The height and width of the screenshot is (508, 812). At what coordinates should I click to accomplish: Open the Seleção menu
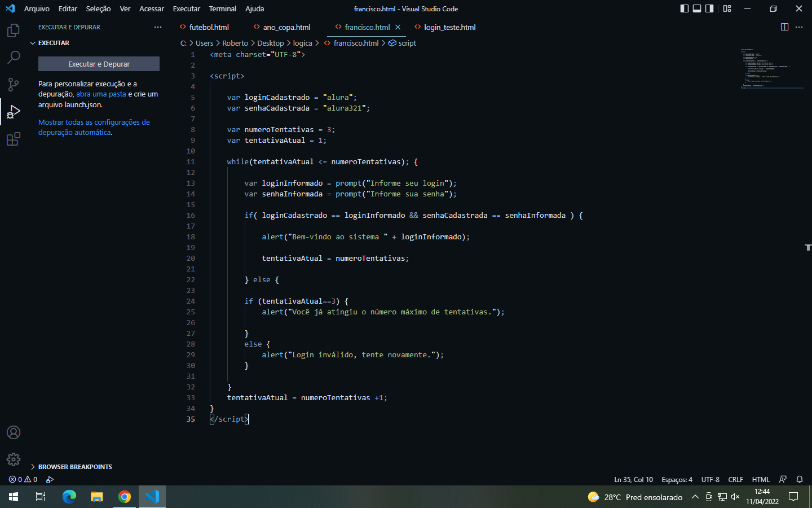98,8
